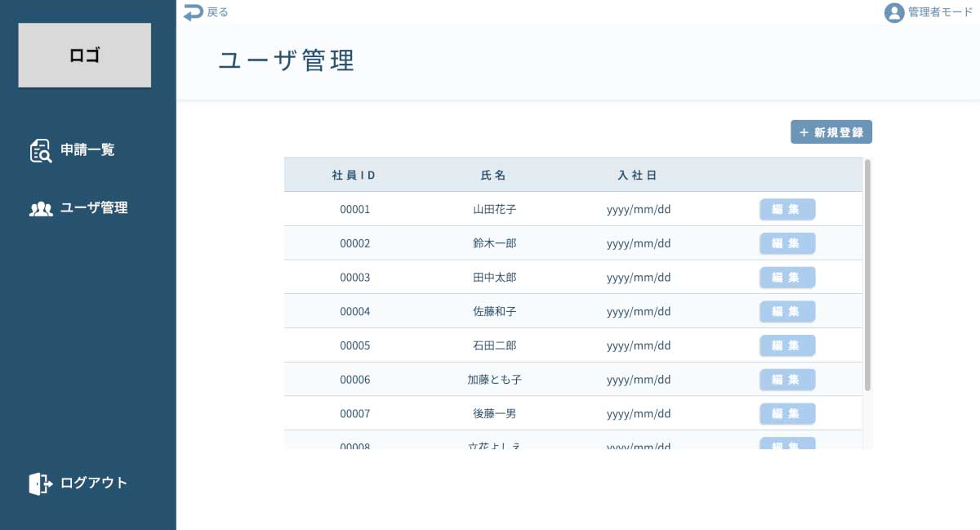Click the ユーザ管理 people icon
Screen dimensions: 980x530
point(41,208)
